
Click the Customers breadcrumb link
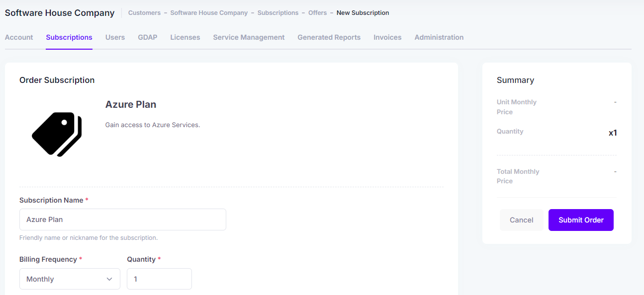tap(144, 13)
